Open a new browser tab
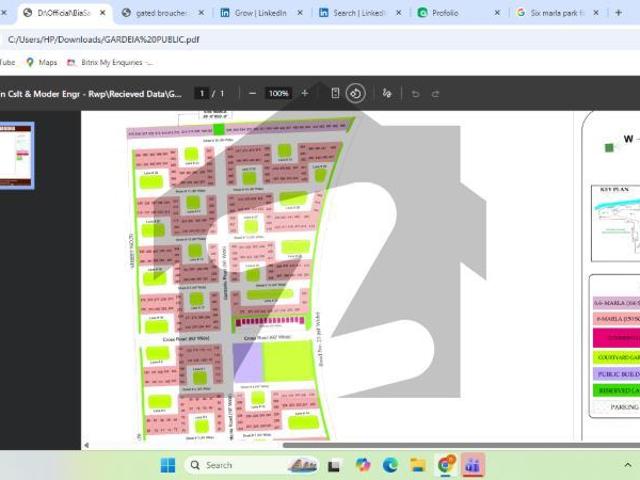This screenshot has height=480, width=640. (x=618, y=13)
